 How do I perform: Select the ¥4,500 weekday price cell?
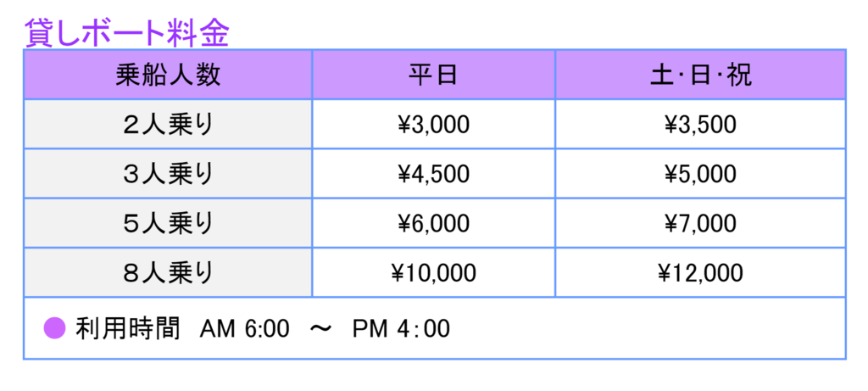tap(433, 173)
